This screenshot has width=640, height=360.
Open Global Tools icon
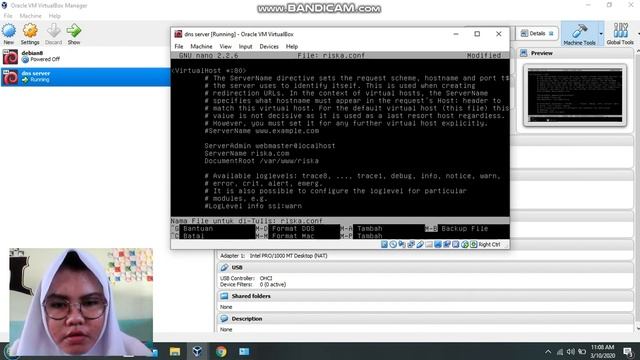[620, 33]
